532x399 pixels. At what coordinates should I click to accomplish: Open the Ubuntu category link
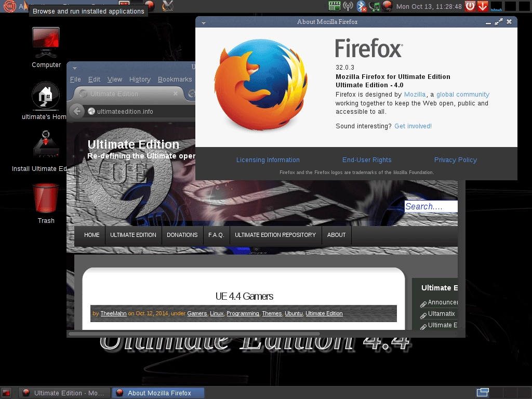coord(294,313)
